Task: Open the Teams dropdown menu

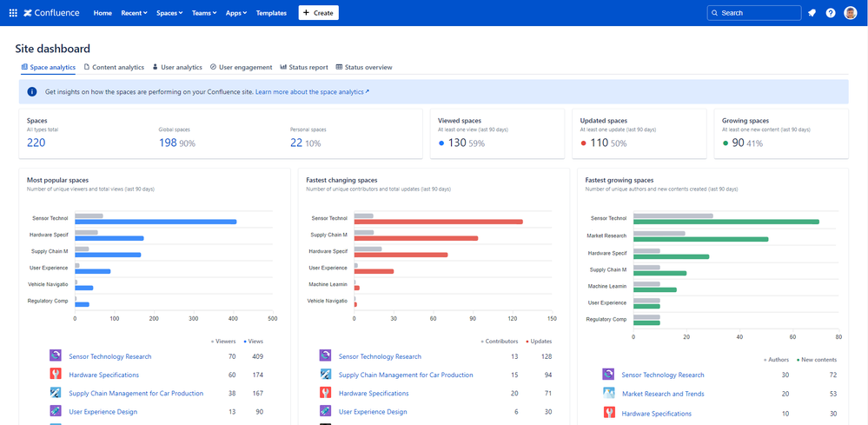Action: click(x=205, y=13)
